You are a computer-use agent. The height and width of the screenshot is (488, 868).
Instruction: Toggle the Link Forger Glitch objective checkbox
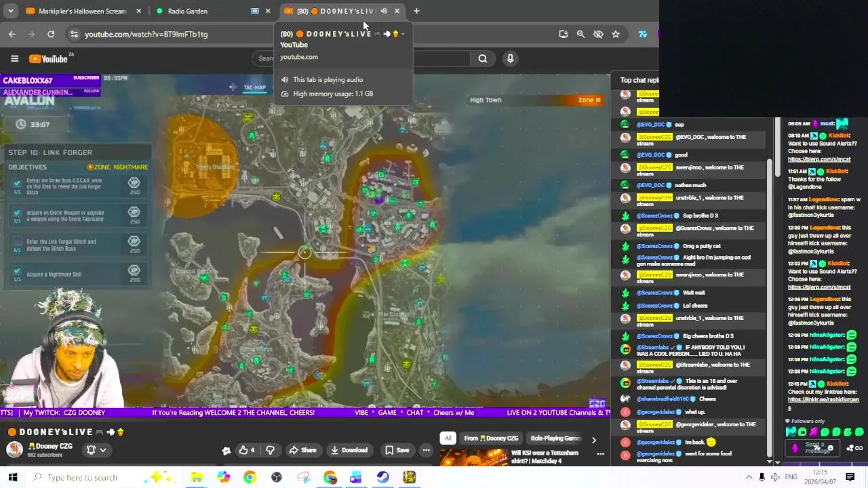(x=17, y=241)
